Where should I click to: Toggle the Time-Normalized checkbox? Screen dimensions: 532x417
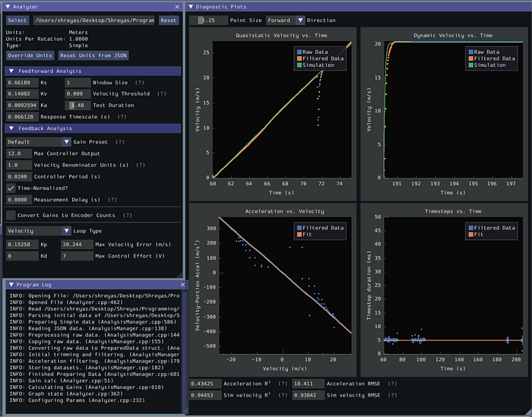click(x=11, y=188)
